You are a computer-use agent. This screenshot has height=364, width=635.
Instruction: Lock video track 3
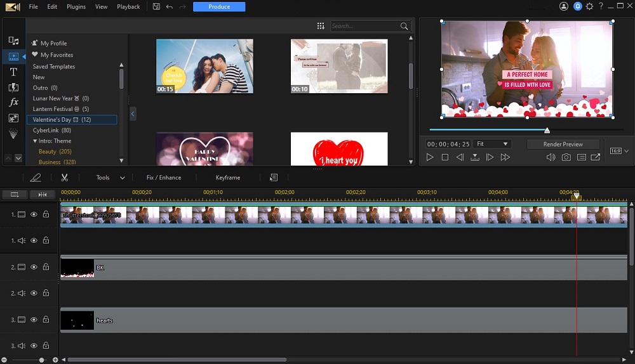click(x=46, y=319)
